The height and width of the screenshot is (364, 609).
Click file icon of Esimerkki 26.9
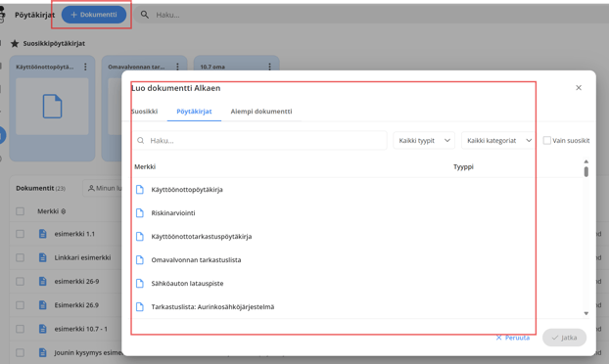43,305
